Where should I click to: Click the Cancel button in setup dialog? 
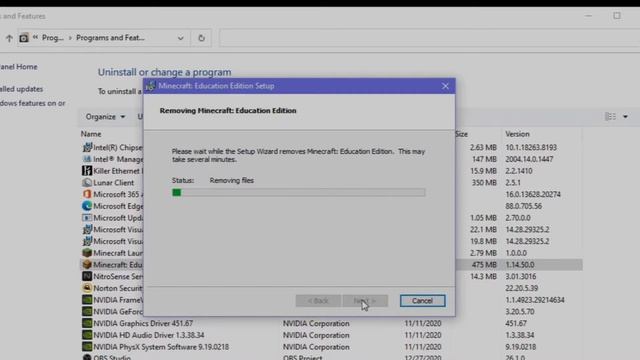click(x=422, y=301)
